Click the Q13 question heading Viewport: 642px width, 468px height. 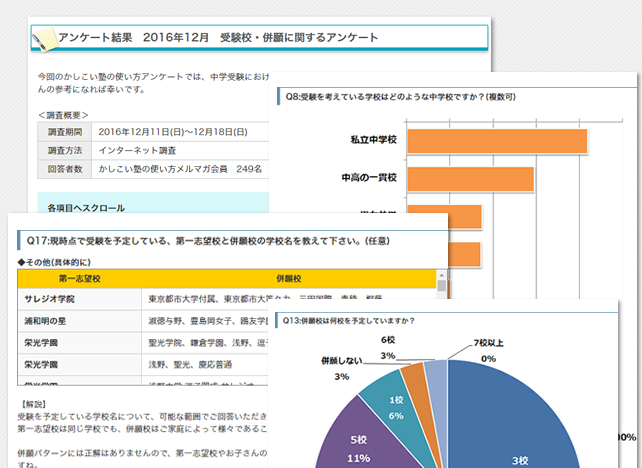[x=348, y=321]
